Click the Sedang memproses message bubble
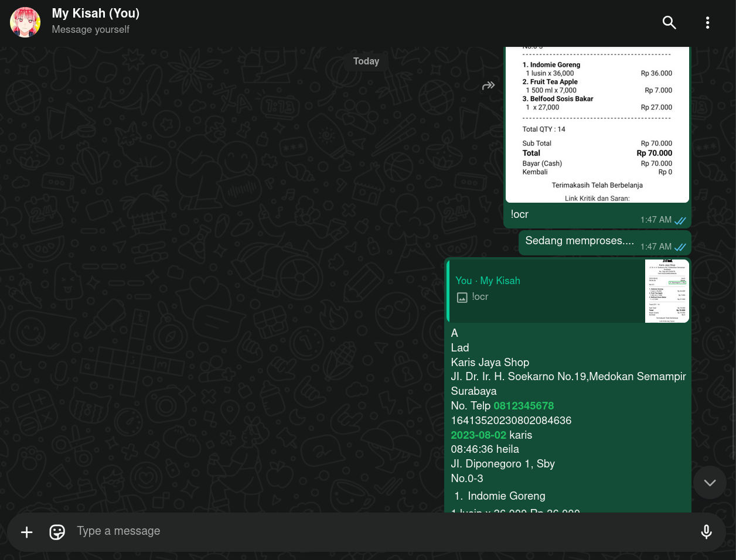The height and width of the screenshot is (560, 736). click(x=579, y=241)
